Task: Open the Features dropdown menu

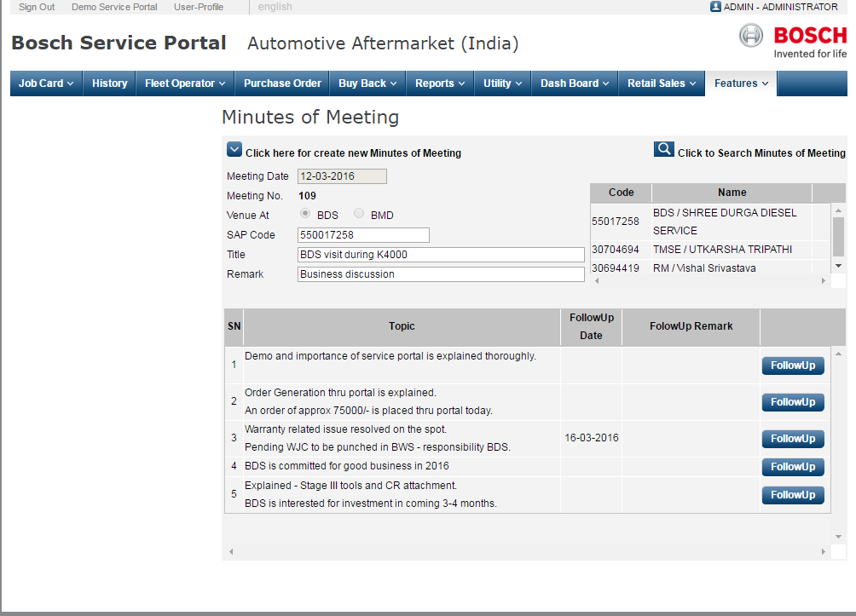Action: click(741, 83)
